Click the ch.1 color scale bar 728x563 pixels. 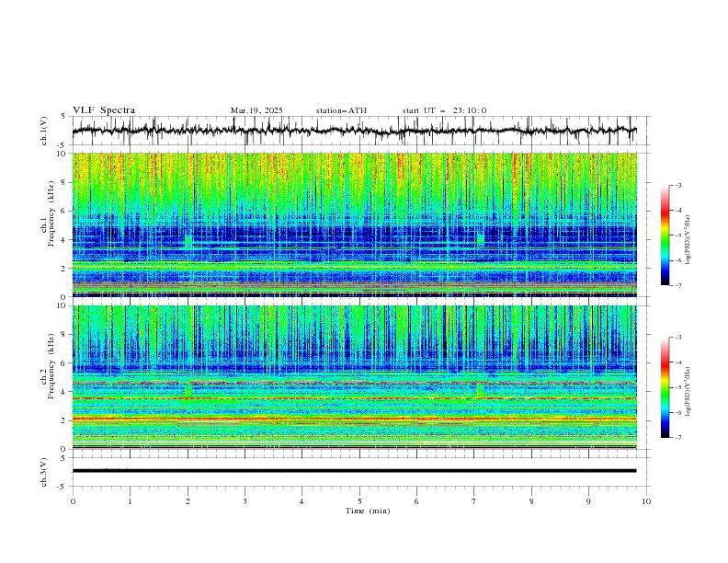(665, 236)
